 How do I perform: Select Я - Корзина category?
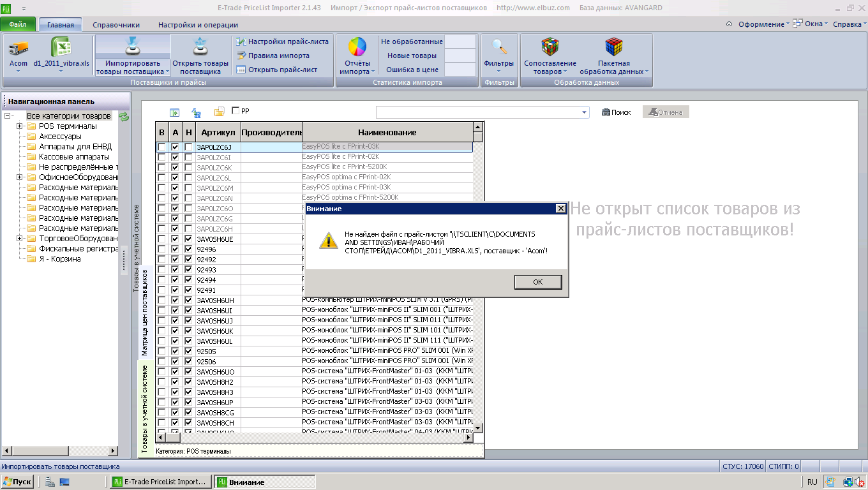coord(60,259)
